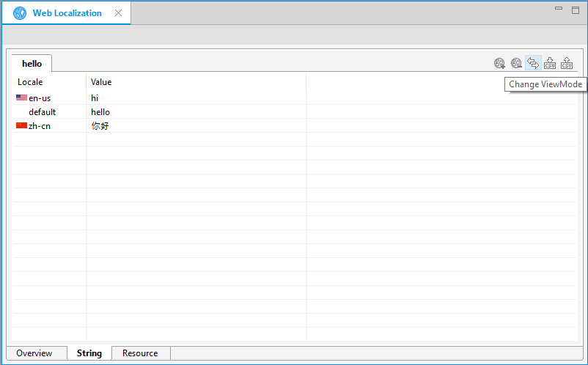Close the Web Localization editor tab

pos(118,13)
